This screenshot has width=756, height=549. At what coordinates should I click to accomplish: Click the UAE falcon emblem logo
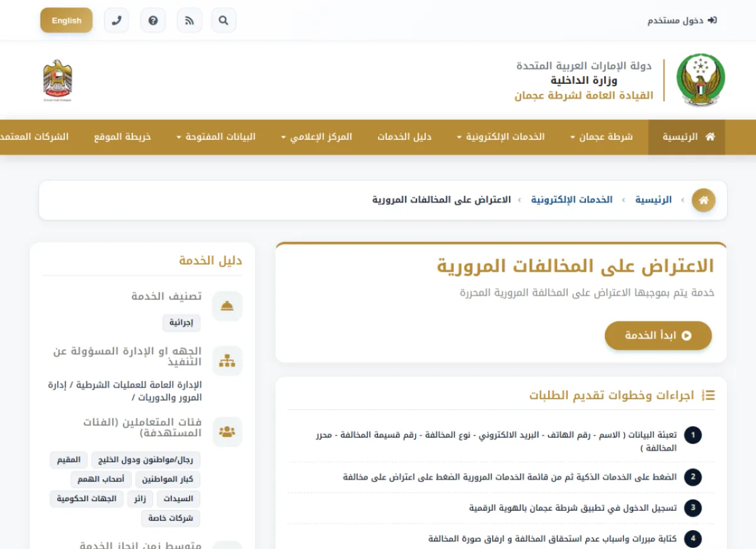(58, 81)
